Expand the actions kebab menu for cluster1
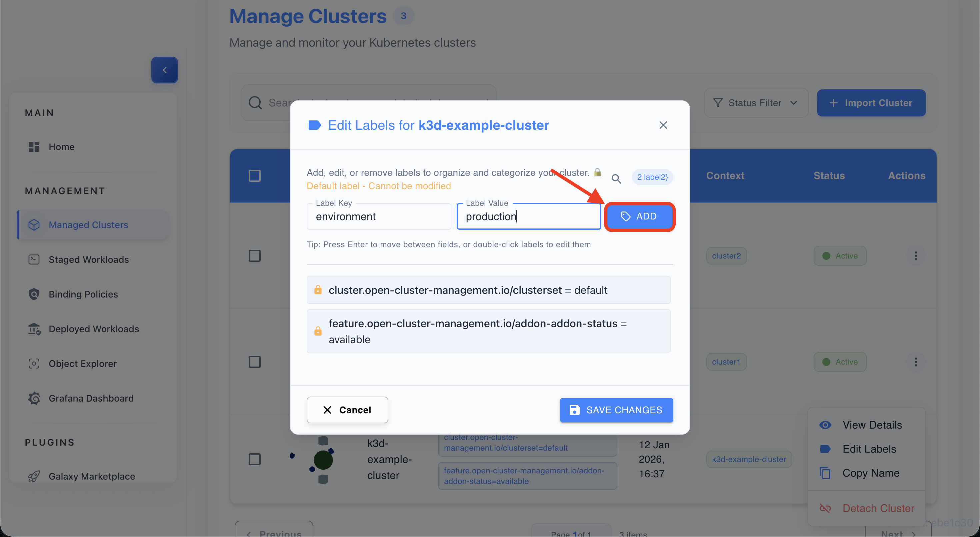Image resolution: width=980 pixels, height=537 pixels. 916,362
